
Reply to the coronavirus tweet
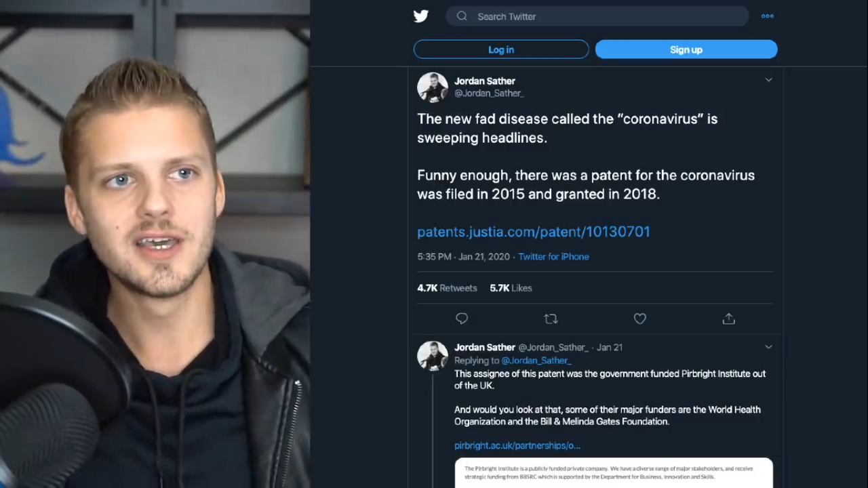(462, 319)
